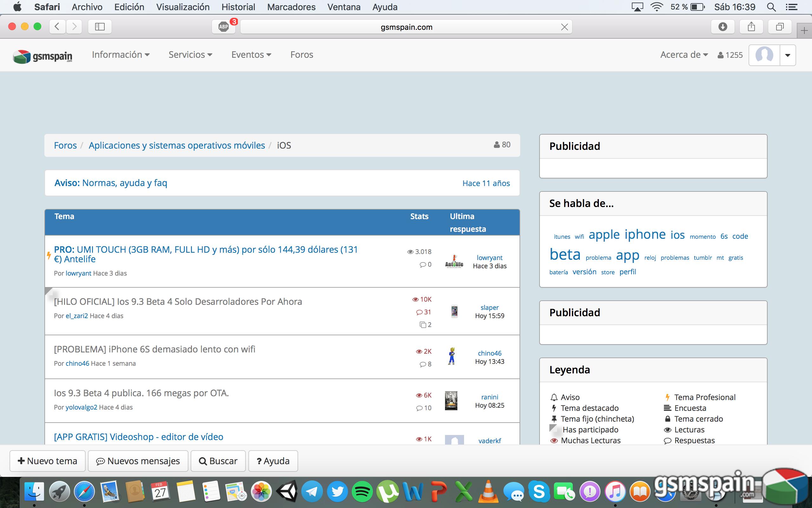812x508 pixels.
Task: Click the Ayuda button in bottom bar
Action: tap(273, 461)
